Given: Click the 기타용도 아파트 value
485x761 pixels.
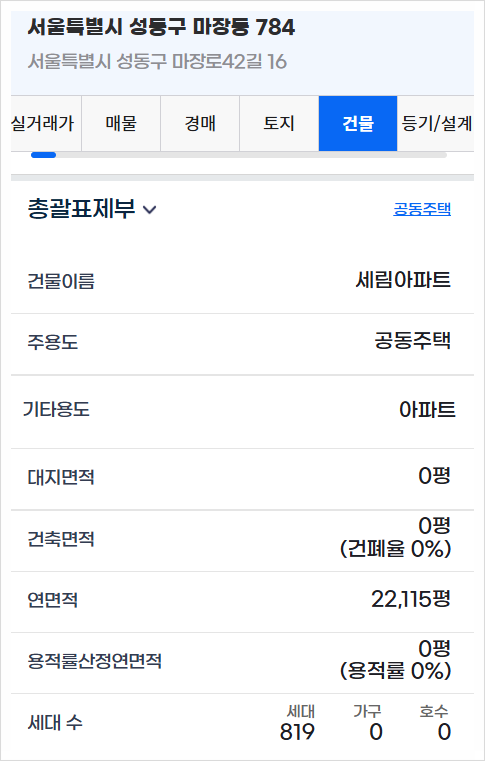Looking at the screenshot, I should click(x=427, y=410).
